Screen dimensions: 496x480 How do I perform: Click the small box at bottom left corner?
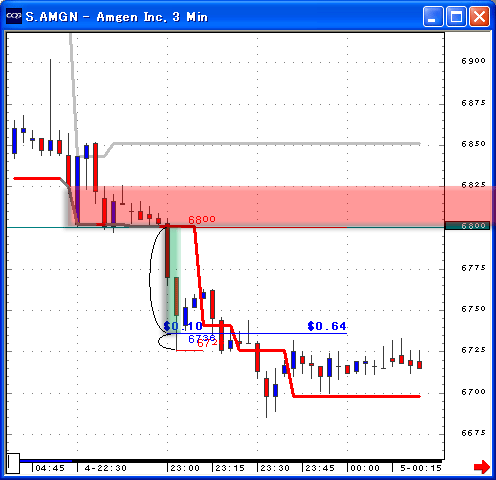[x=13, y=463]
